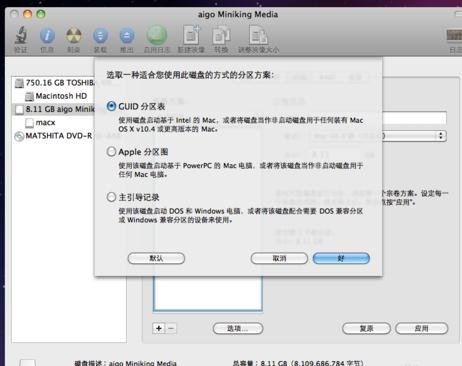This screenshot has height=366, width=462.
Task: Select 750.16 GB TOSHIBA disk in sidebar
Action: click(x=54, y=83)
